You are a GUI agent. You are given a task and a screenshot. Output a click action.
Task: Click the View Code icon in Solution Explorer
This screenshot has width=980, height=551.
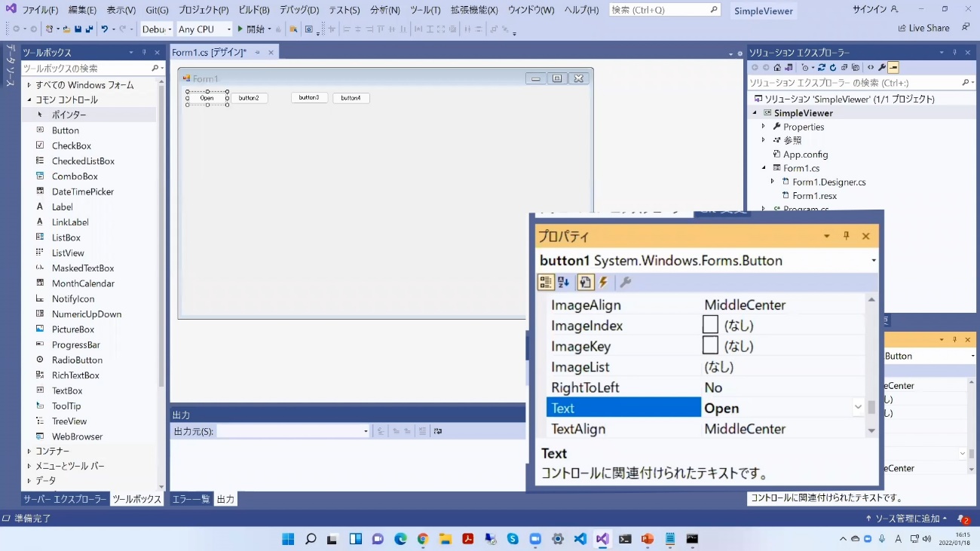pos(871,67)
